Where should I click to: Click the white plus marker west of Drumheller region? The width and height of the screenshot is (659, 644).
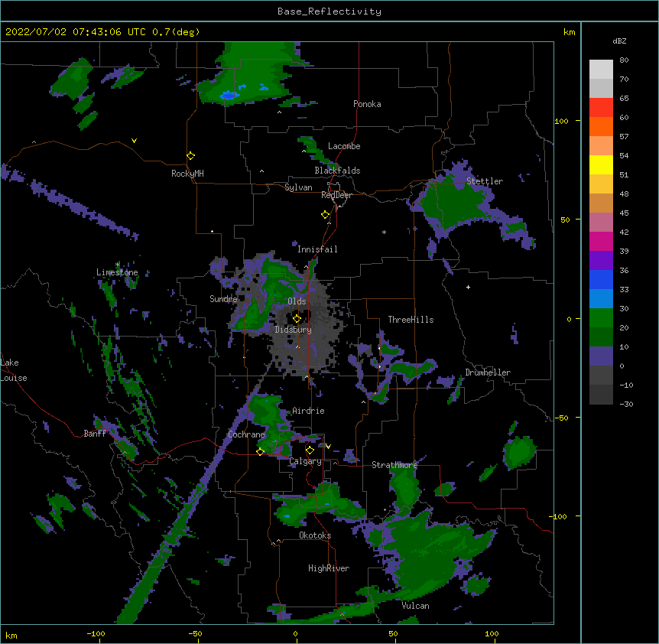468,287
